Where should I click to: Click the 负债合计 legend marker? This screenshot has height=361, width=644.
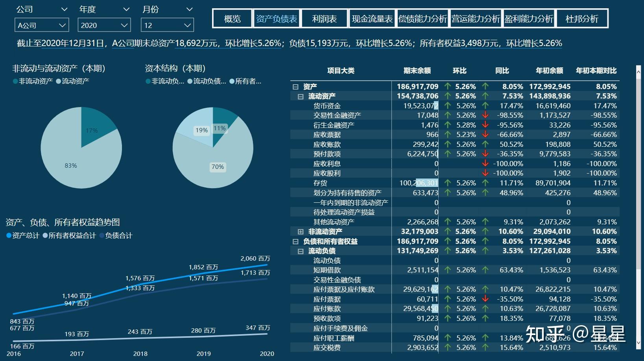(102, 236)
